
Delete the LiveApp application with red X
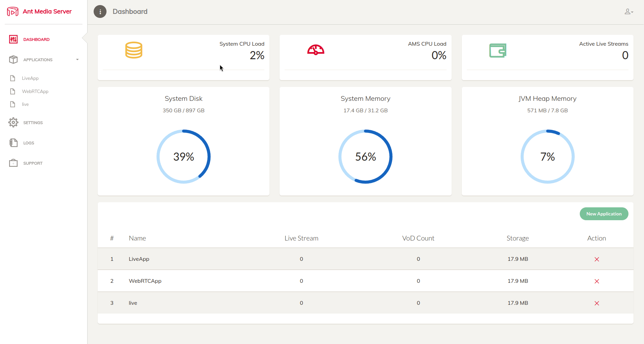(x=597, y=259)
